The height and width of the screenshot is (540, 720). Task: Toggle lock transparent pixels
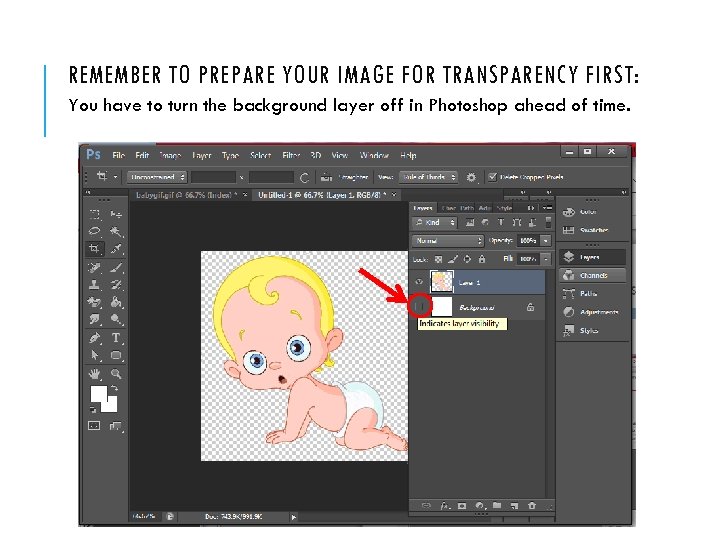439,259
